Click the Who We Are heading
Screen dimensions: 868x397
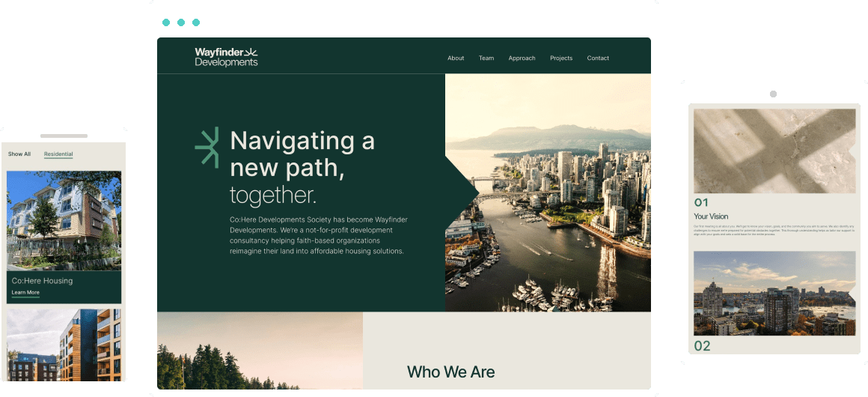450,372
